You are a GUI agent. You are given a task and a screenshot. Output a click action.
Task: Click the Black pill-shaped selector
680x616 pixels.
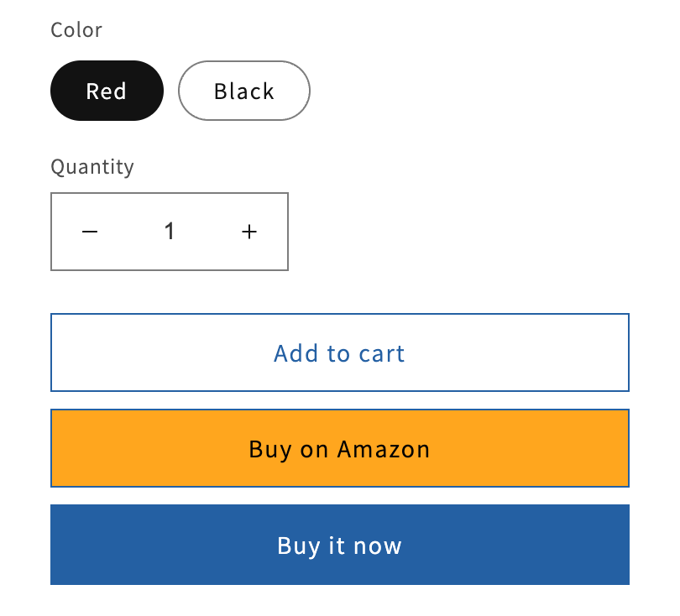coord(243,91)
